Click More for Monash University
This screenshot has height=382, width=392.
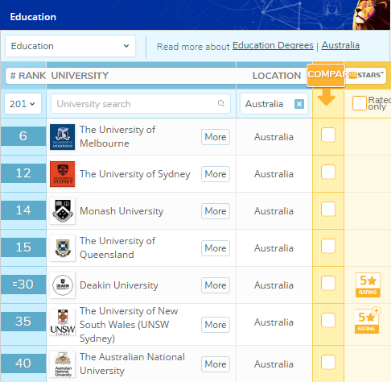(215, 211)
